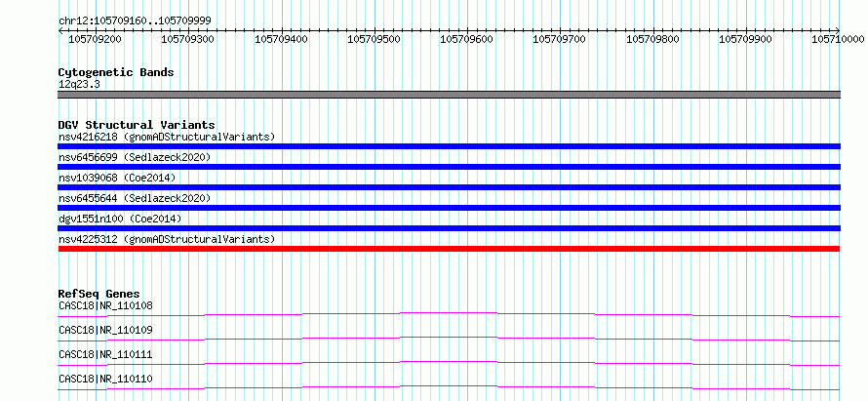Viewport: 868px width, 401px height.
Task: Click the magenta intron line of NR_110109
Action: click(449, 339)
